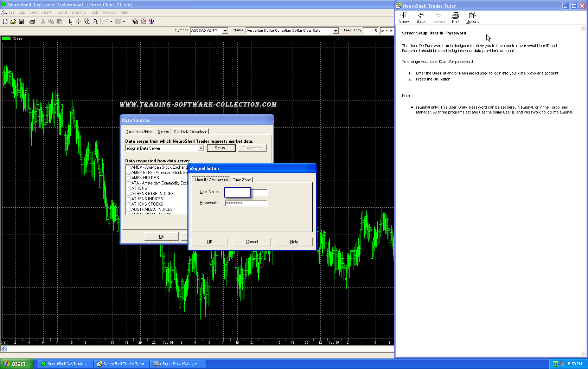The image size is (588, 369).
Task: Click the Print icon in main toolbar
Action: (32, 21)
